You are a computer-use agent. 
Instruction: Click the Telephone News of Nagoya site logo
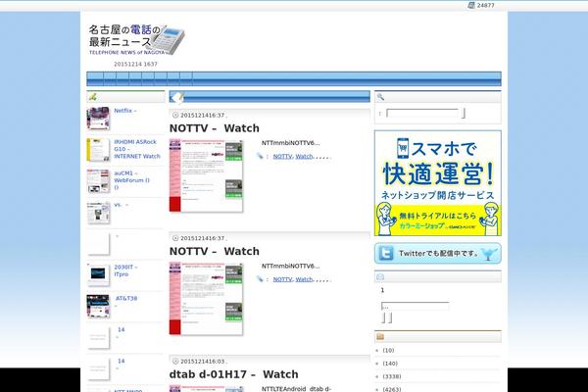136,40
